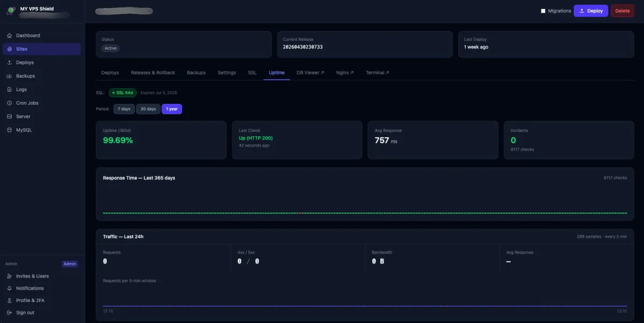
Task: Switch to the Deploys tab
Action: click(x=110, y=72)
